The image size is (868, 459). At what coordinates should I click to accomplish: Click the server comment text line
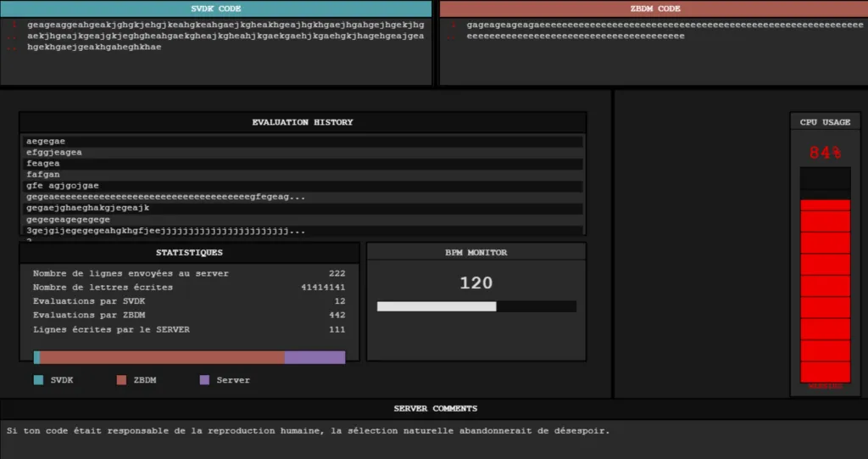308,431
